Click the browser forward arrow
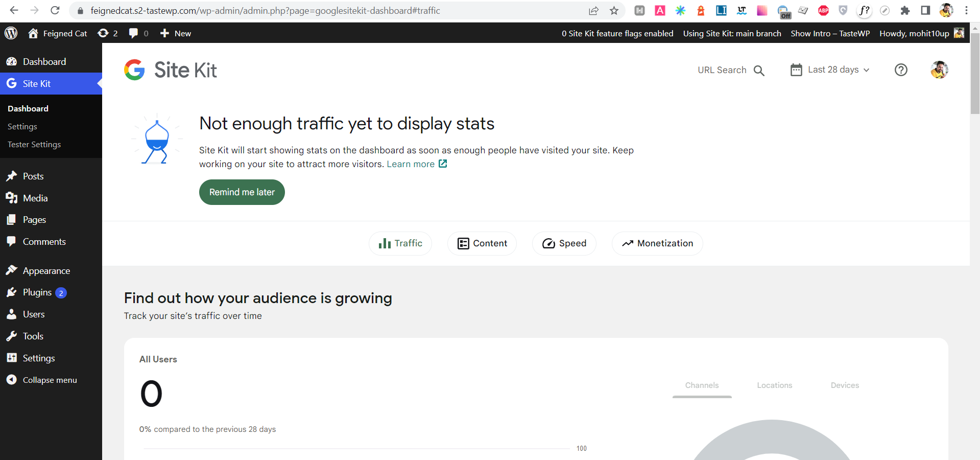 coord(34,10)
